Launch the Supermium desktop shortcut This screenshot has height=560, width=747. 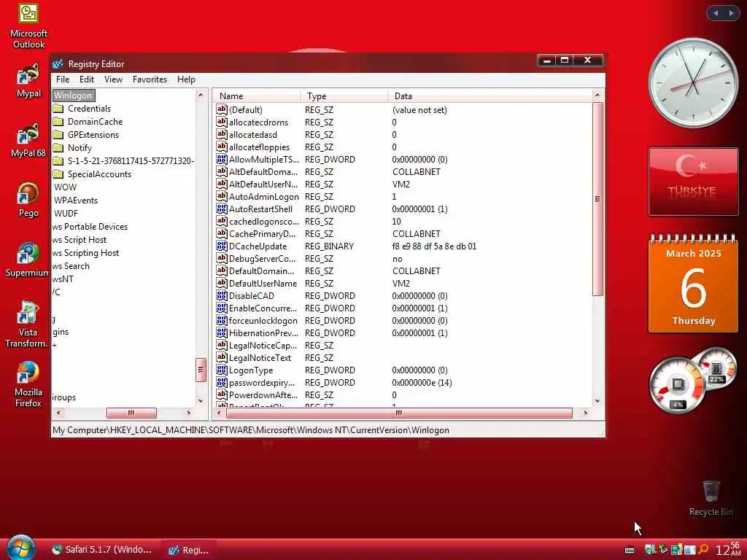[x=27, y=260]
